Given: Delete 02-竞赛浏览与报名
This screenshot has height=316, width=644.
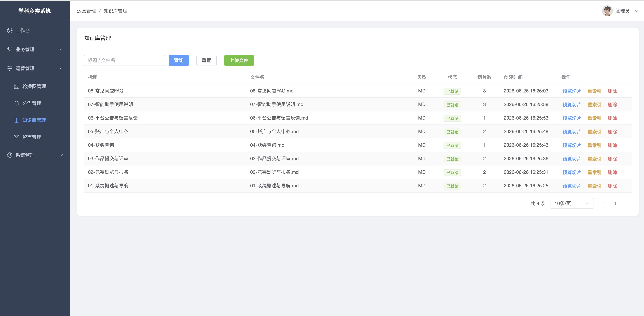Looking at the screenshot, I should 613,173.
